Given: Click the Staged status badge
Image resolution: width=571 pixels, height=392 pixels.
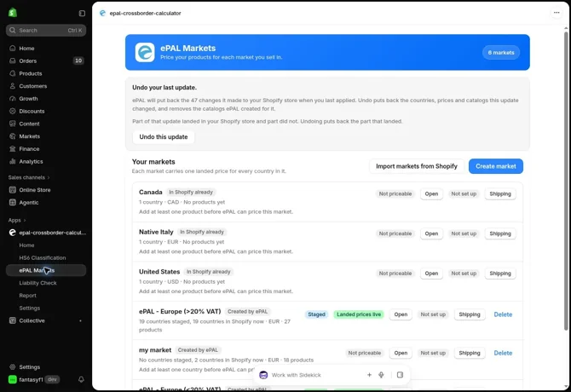Looking at the screenshot, I should pyautogui.click(x=316, y=314).
